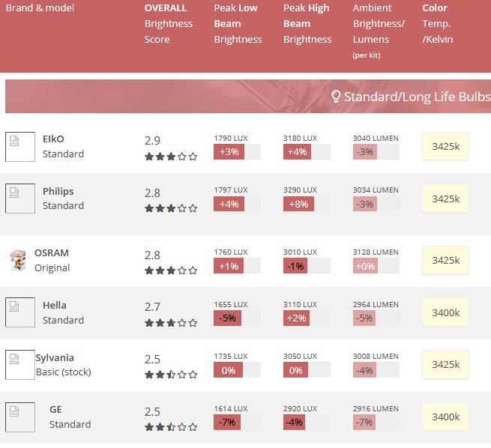Click the Standard/Long Life Bulbs section banner
The height and width of the screenshot is (448, 491).
tap(248, 97)
